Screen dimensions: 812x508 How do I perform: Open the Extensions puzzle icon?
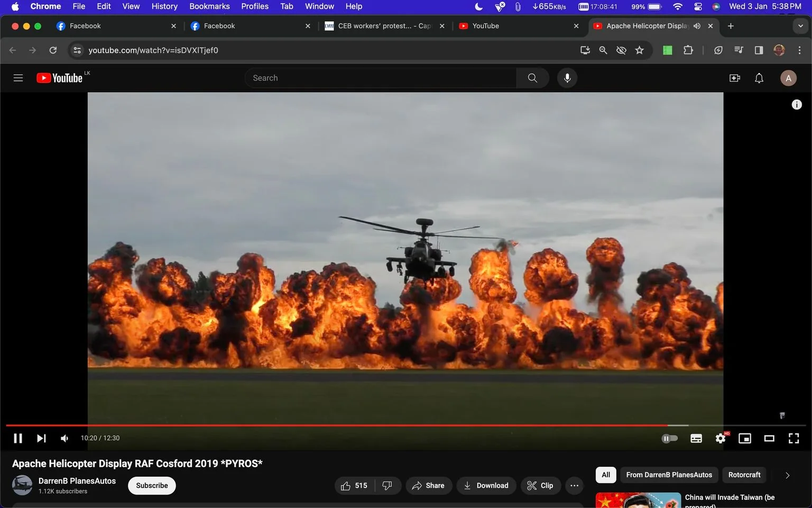688,50
